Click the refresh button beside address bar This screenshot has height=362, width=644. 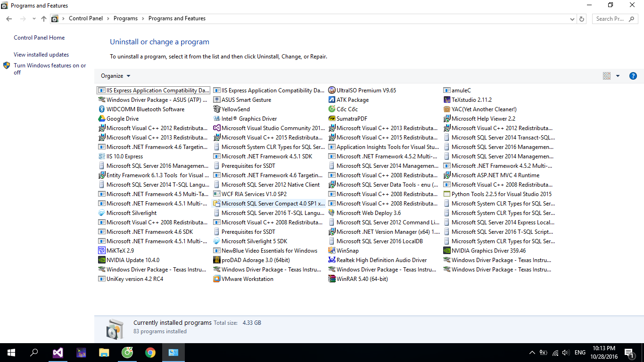point(582,19)
